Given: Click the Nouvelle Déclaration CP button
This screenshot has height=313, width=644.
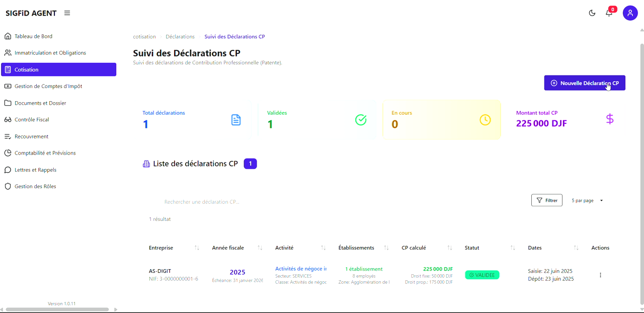Looking at the screenshot, I should click(584, 83).
